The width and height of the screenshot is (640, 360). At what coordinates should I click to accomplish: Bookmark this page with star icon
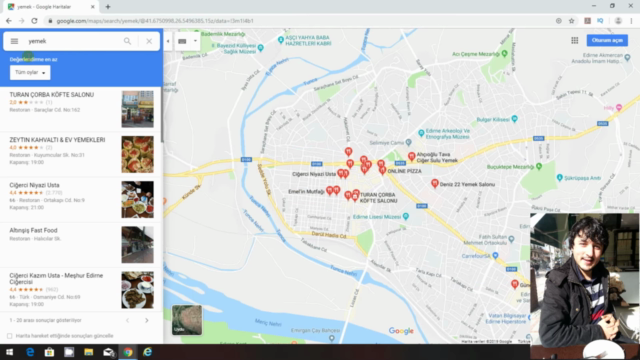[x=571, y=21]
